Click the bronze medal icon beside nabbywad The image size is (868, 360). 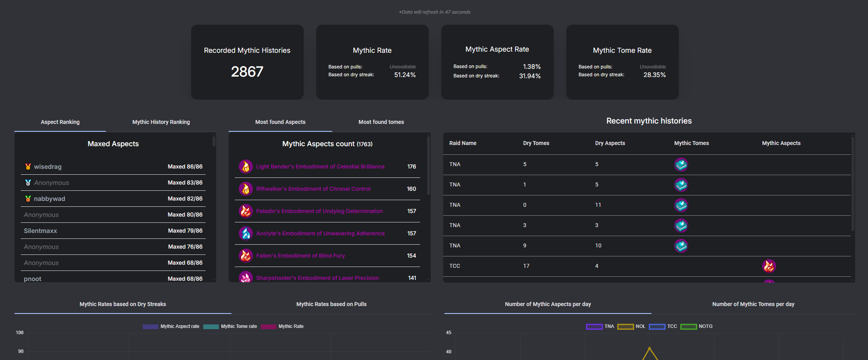(x=28, y=199)
